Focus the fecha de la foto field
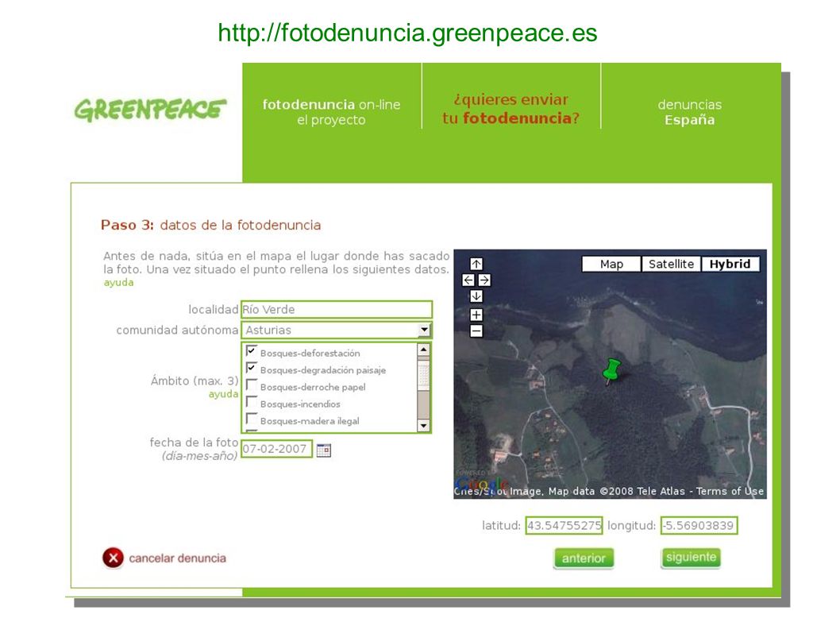 point(276,449)
